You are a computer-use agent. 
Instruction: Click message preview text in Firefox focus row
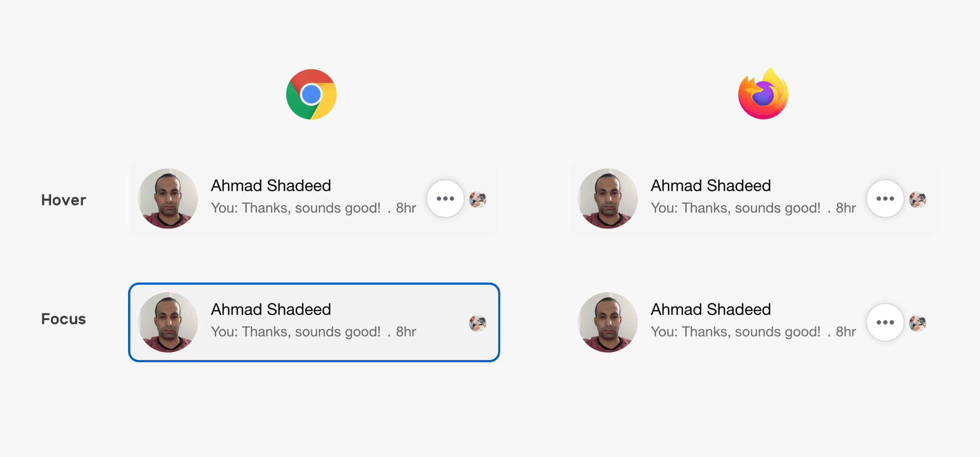735,332
